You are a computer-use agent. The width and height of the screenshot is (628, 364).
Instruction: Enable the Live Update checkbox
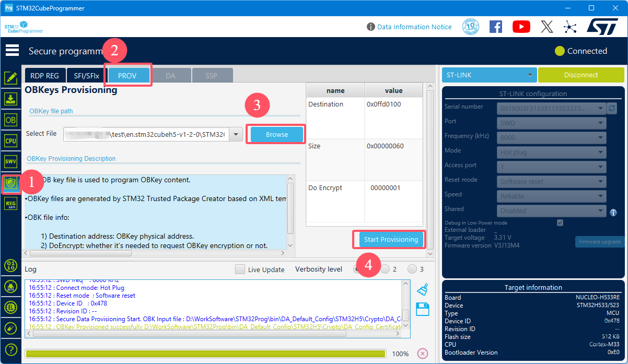[x=240, y=269]
